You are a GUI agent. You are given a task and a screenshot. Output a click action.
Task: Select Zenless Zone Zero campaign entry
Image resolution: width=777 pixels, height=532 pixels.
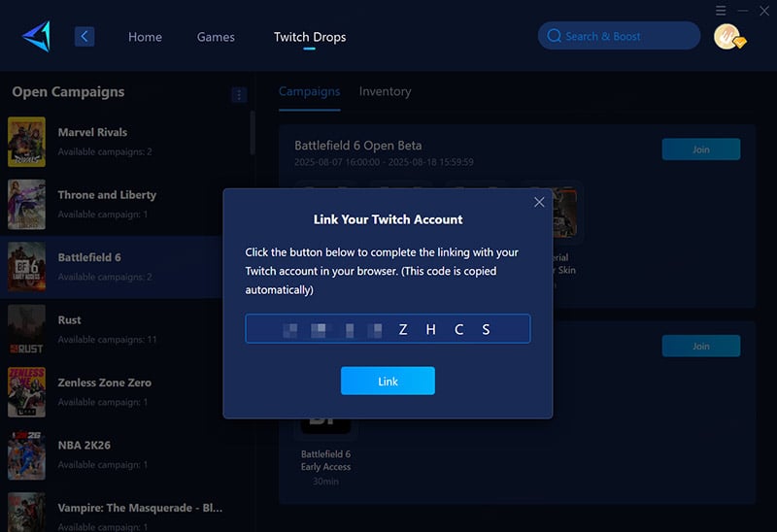(x=112, y=392)
